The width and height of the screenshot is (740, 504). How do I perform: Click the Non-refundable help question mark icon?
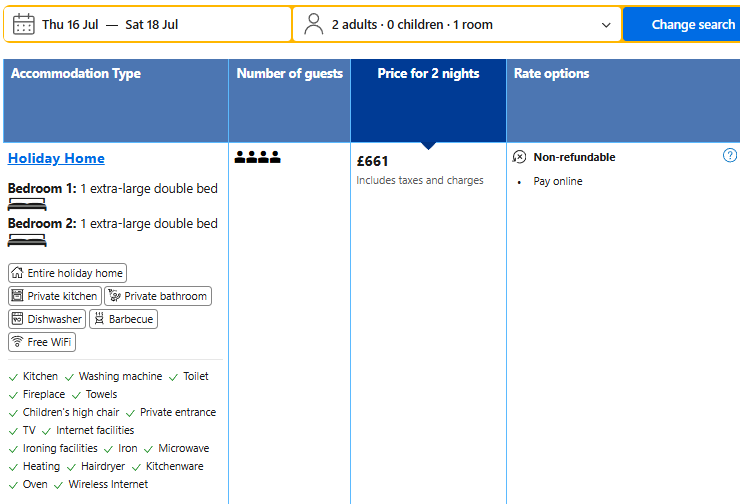point(730,155)
